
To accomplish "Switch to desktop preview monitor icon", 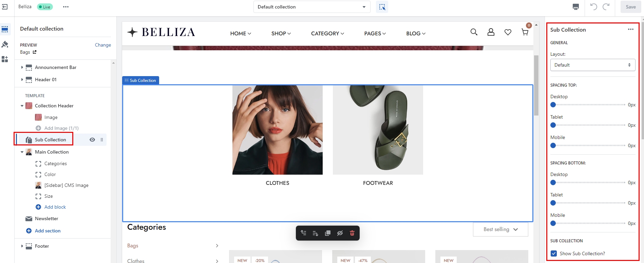I will 576,7.
